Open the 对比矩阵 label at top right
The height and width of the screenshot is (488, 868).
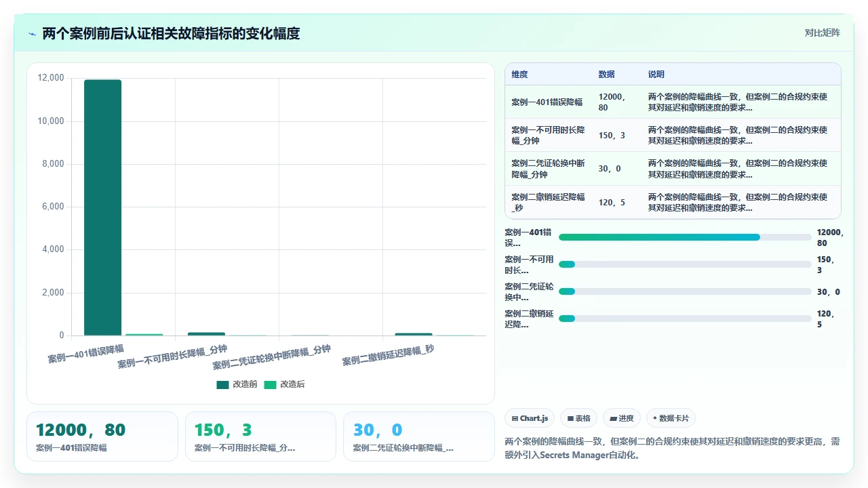click(x=822, y=33)
